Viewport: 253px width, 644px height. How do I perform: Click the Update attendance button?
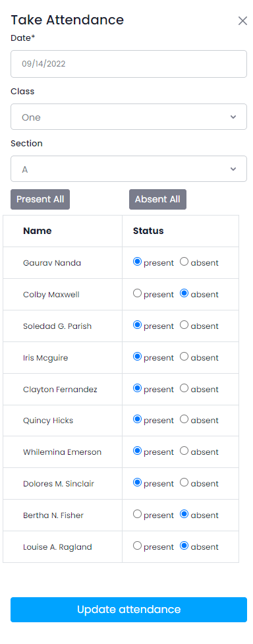128,610
